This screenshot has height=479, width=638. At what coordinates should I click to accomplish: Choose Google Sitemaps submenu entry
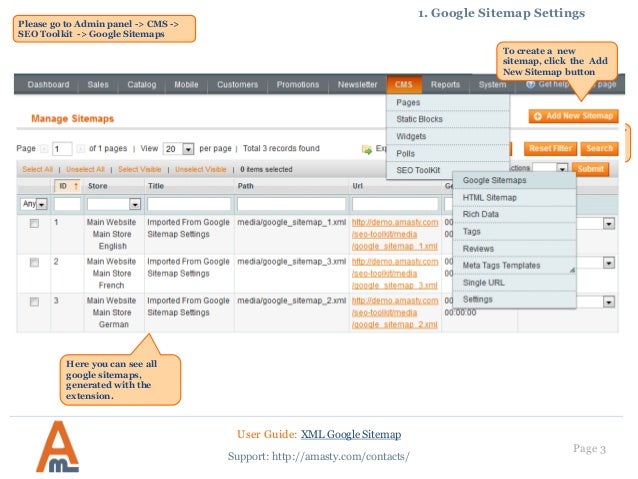pyautogui.click(x=514, y=180)
